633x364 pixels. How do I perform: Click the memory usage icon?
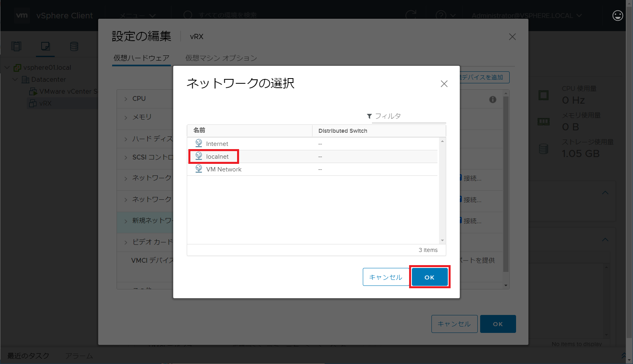(544, 122)
